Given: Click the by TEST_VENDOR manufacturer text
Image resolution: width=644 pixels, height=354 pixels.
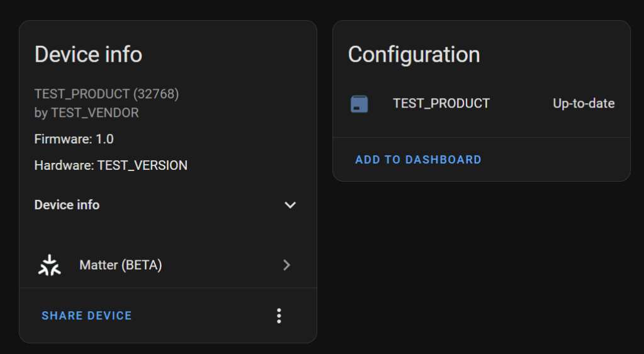Looking at the screenshot, I should [x=86, y=113].
